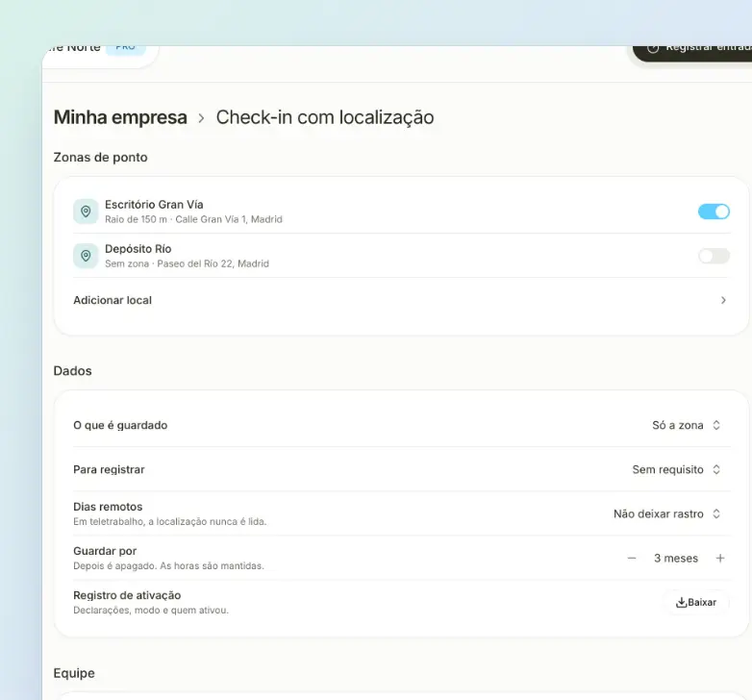Screen dimensions: 752x700
Task: Click the location pin icon for Depósito Río
Action: (86, 256)
